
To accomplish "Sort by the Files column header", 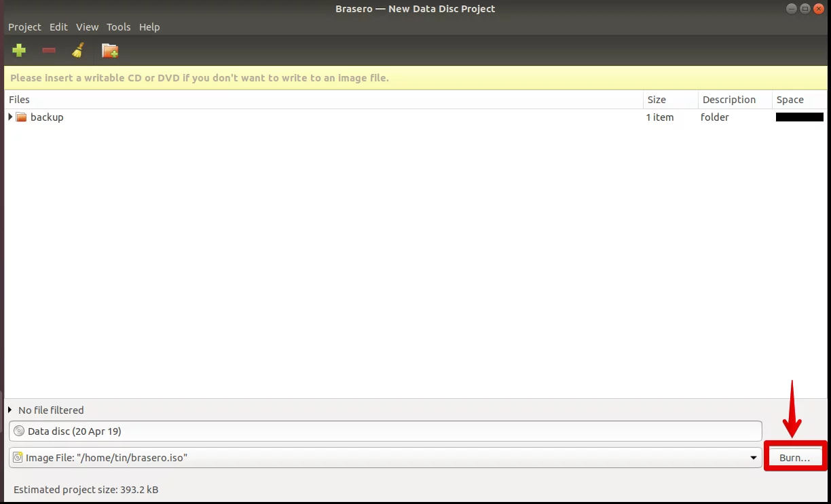I will [x=324, y=100].
